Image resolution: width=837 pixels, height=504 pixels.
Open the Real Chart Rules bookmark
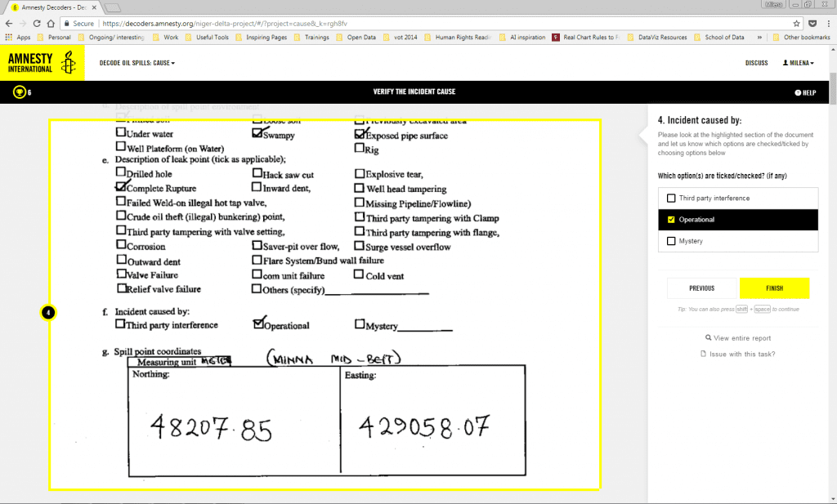coord(586,38)
